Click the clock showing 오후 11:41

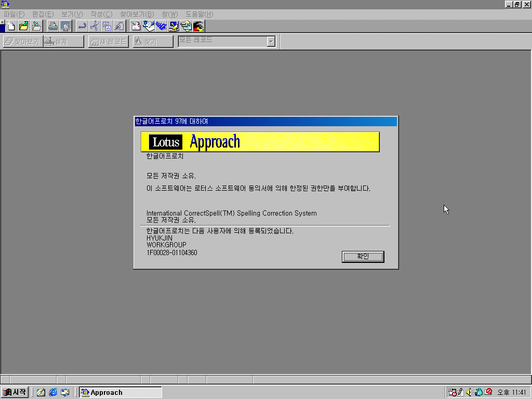(x=512, y=392)
